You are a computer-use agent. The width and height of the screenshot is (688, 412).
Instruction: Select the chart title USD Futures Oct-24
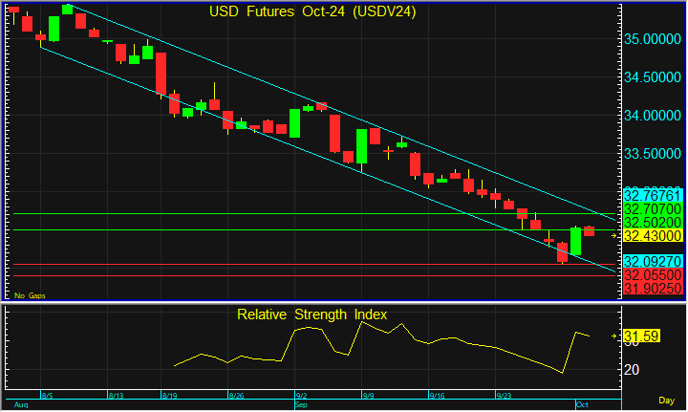312,12
